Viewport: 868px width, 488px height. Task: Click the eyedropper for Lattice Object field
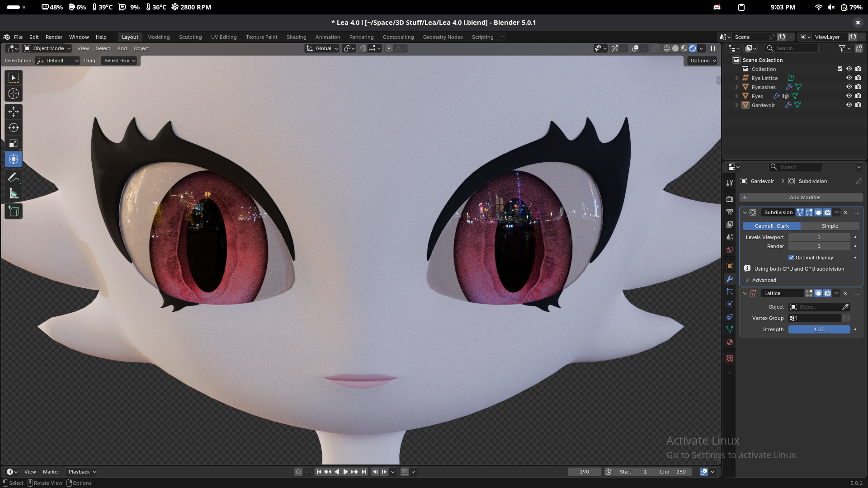pyautogui.click(x=845, y=307)
